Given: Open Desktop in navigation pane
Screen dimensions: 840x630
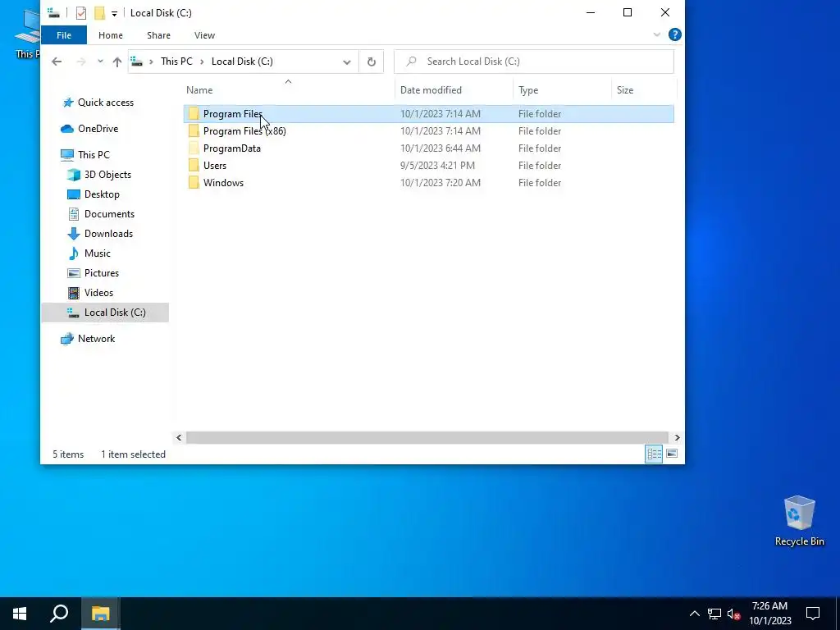Looking at the screenshot, I should point(102,194).
